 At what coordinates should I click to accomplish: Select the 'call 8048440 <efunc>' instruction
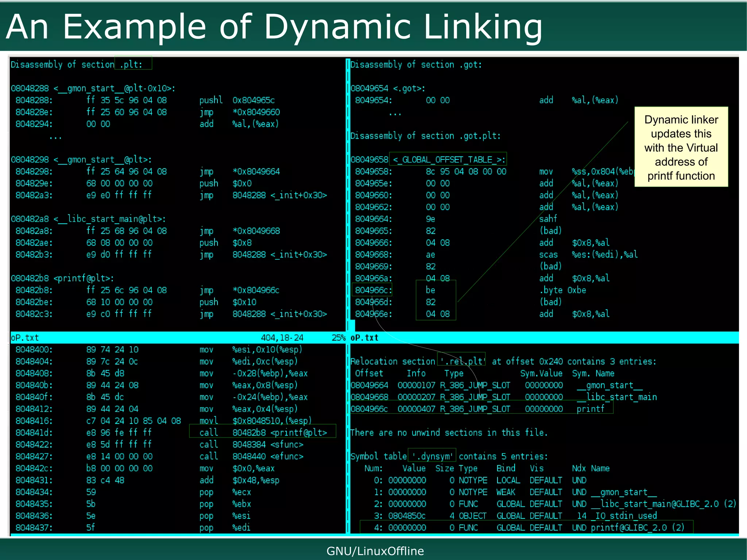(251, 456)
